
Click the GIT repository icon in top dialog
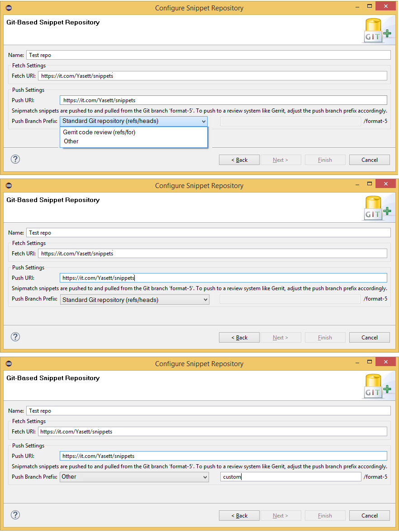377,31
